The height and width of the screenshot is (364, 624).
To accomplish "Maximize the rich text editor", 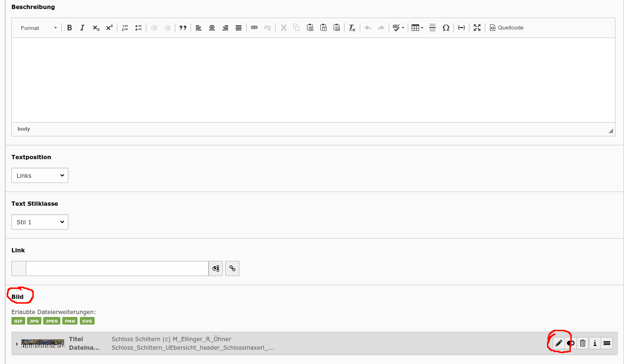I will coord(477,28).
